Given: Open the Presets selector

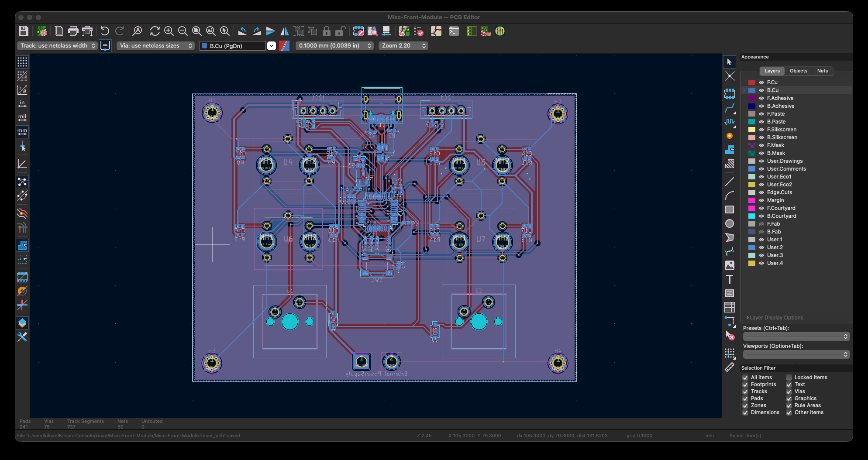Looking at the screenshot, I should (x=796, y=336).
